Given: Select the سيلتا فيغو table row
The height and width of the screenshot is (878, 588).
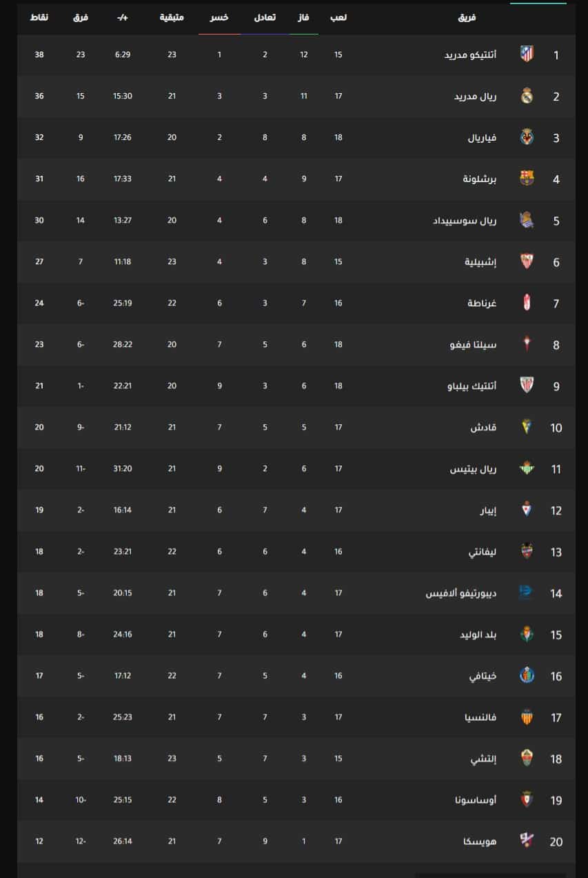Looking at the screenshot, I should pyautogui.click(x=296, y=345).
